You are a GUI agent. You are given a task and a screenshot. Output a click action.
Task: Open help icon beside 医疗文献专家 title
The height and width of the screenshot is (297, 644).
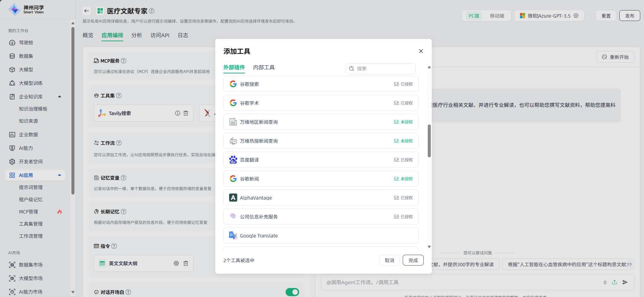(152, 11)
